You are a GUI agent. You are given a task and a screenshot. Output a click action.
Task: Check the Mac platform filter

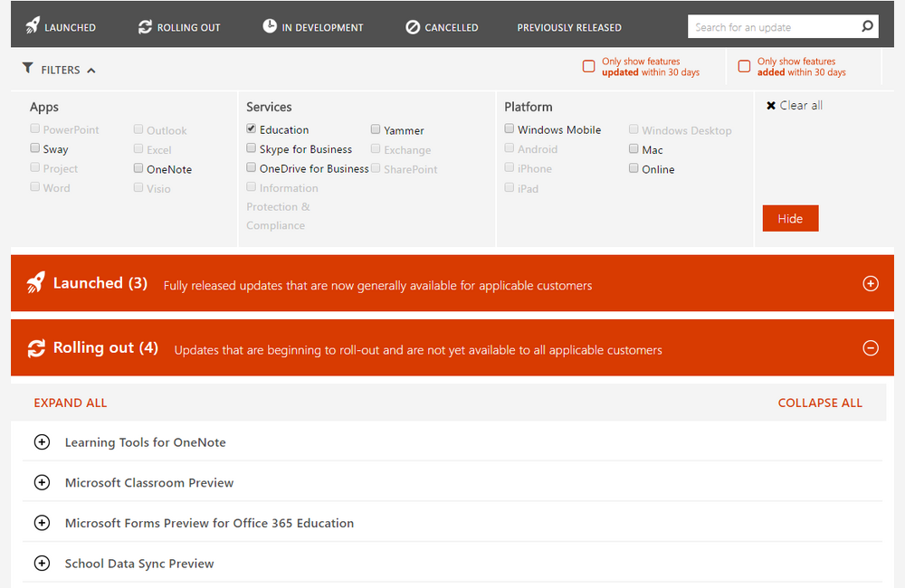[x=633, y=149]
